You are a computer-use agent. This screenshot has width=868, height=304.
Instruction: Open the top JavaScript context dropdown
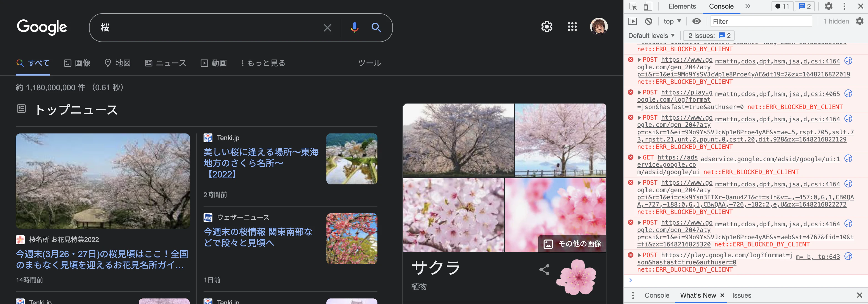tap(672, 21)
